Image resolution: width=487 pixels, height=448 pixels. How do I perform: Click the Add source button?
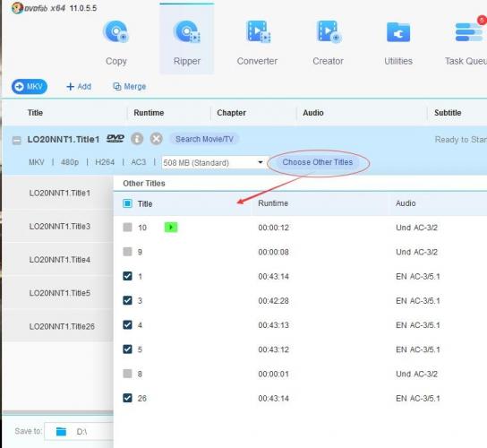pos(79,86)
